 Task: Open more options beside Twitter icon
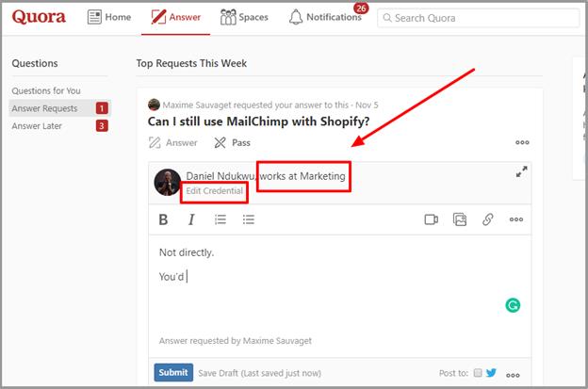pyautogui.click(x=513, y=375)
